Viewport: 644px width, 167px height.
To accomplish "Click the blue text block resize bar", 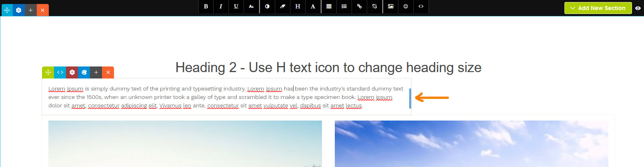I will pos(410,98).
